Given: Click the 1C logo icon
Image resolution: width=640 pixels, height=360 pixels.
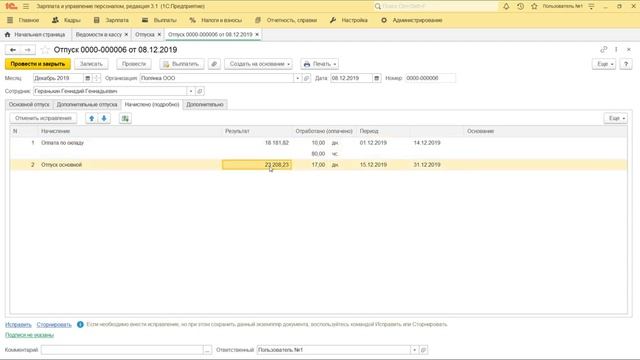Looking at the screenshot, I should 11,6.
